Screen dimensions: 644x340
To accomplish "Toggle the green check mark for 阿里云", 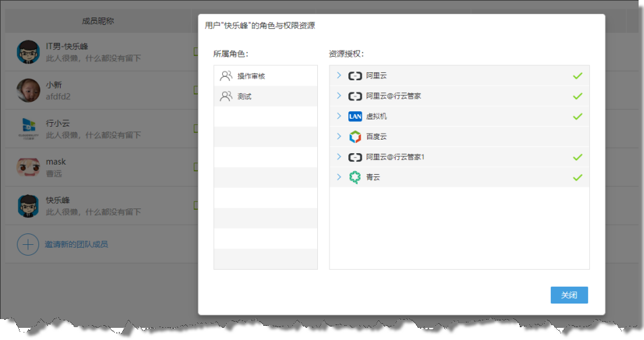I will point(577,76).
